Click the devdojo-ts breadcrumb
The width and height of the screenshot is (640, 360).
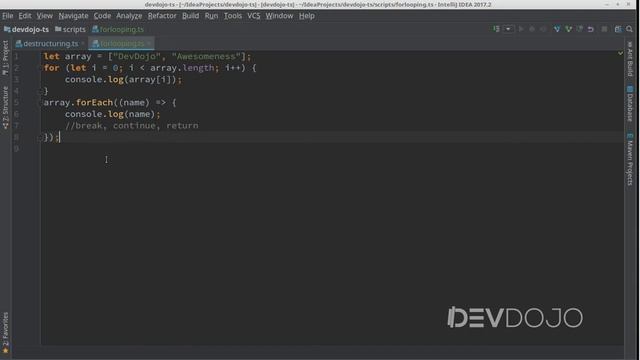26,29
